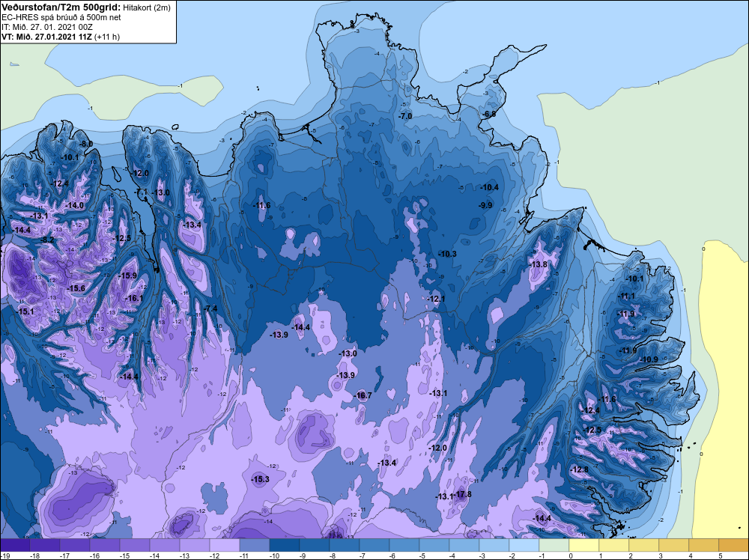Screen dimensions: 749x560
Task: Click the -8.2 temperature value
Action: click(47, 240)
